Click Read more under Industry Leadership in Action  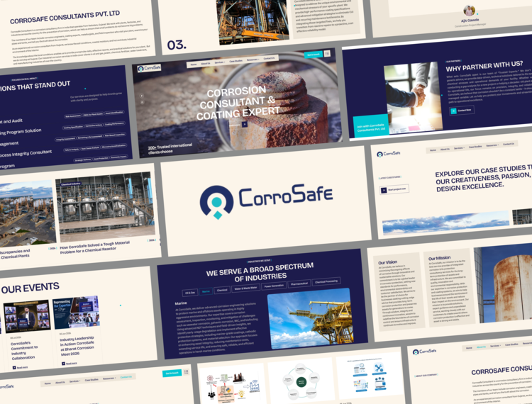pos(70,364)
